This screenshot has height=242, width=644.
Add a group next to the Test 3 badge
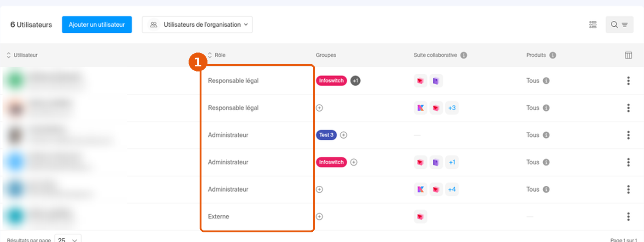click(344, 135)
